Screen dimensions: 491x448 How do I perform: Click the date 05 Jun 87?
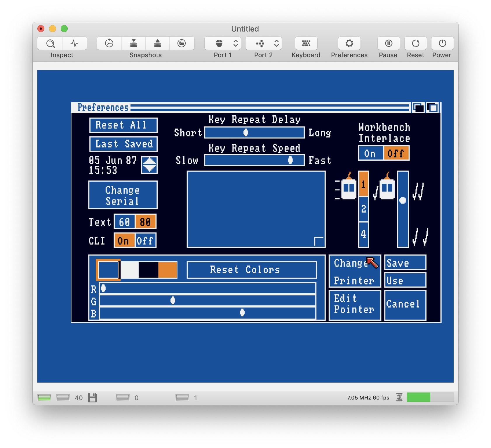113,160
